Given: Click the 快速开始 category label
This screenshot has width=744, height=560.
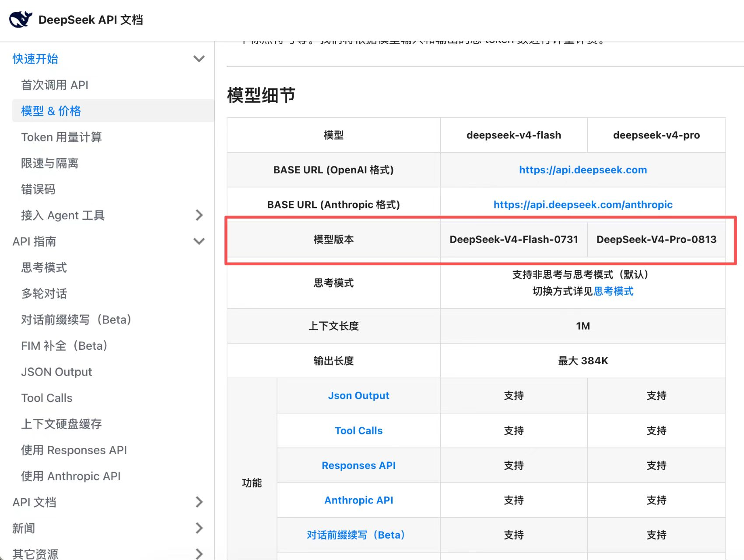Looking at the screenshot, I should (35, 59).
